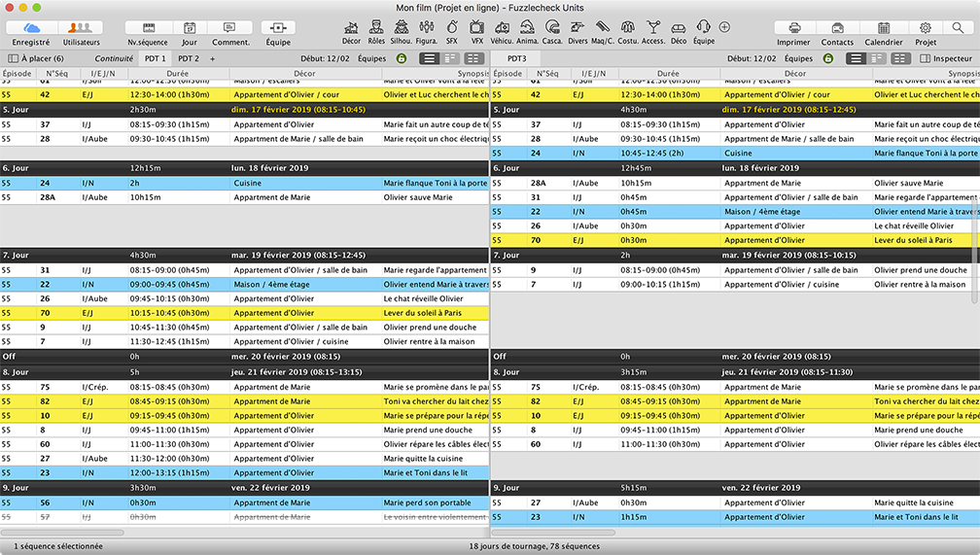Viewport: 980px width, 555px height.
Task: Open Équipes in PDT 1 pane
Action: [371, 58]
